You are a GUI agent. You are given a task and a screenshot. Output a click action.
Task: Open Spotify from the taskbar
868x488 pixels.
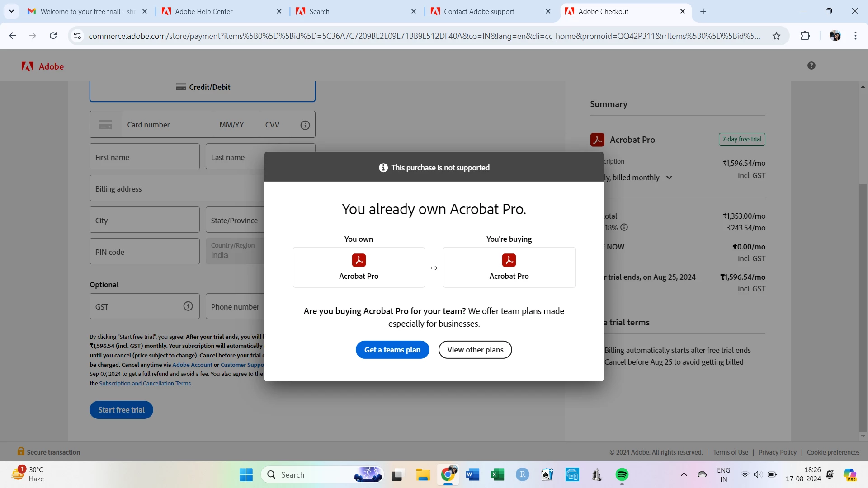click(x=622, y=474)
